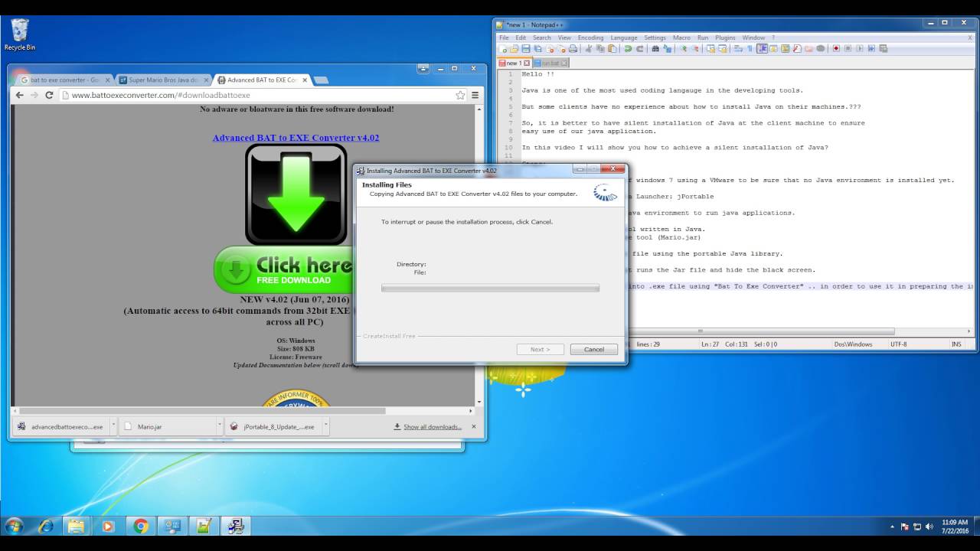Show hidden tray icons arrow
The width and height of the screenshot is (980, 551).
pos(892,527)
